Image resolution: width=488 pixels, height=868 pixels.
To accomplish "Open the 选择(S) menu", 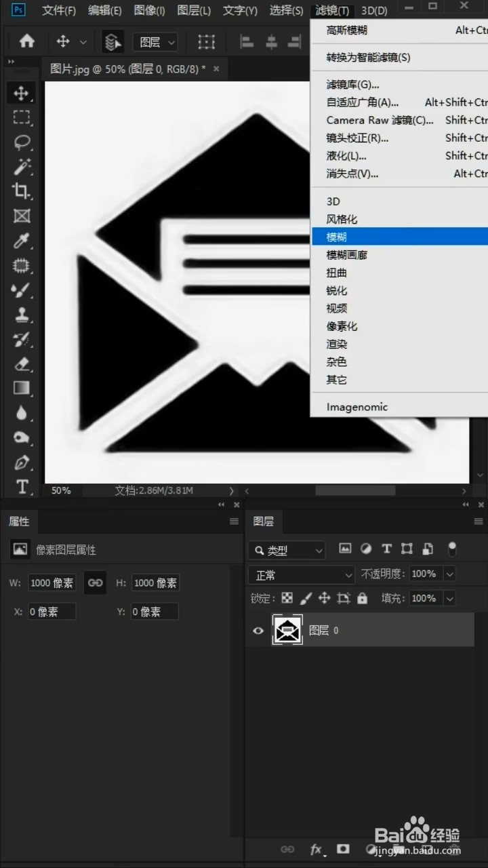I will pos(286,10).
